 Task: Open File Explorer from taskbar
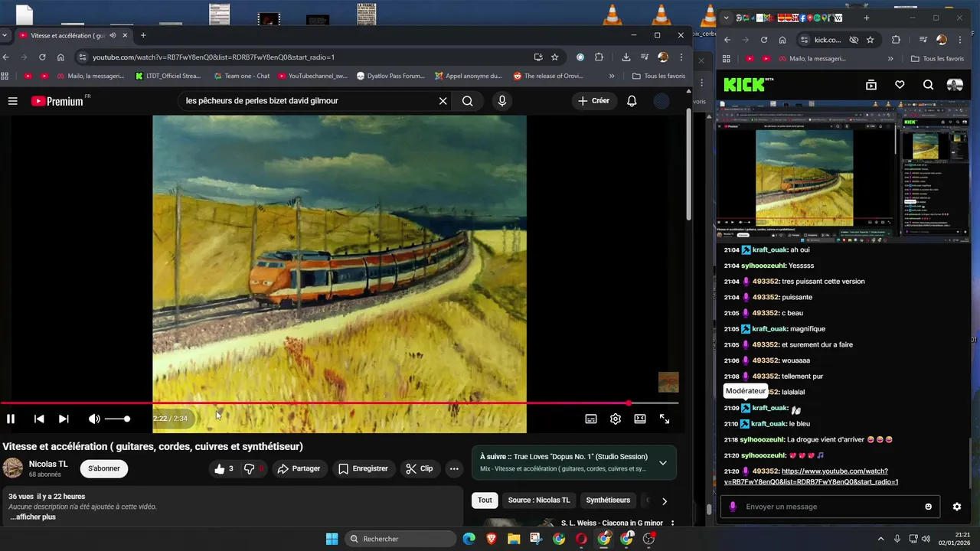coord(514,539)
